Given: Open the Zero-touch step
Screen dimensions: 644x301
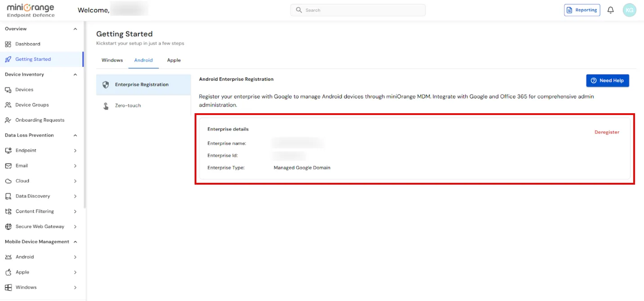Looking at the screenshot, I should tap(143, 106).
